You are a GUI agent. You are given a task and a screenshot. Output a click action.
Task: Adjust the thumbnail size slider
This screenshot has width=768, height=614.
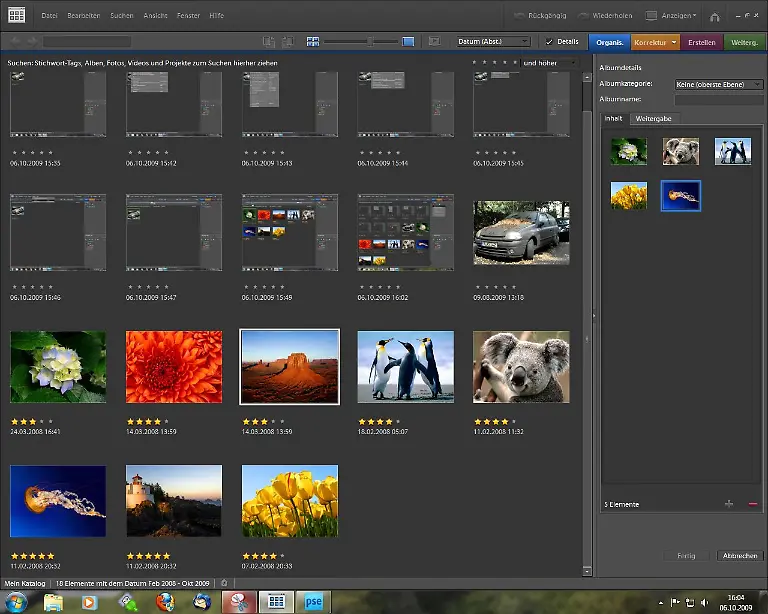pos(369,41)
